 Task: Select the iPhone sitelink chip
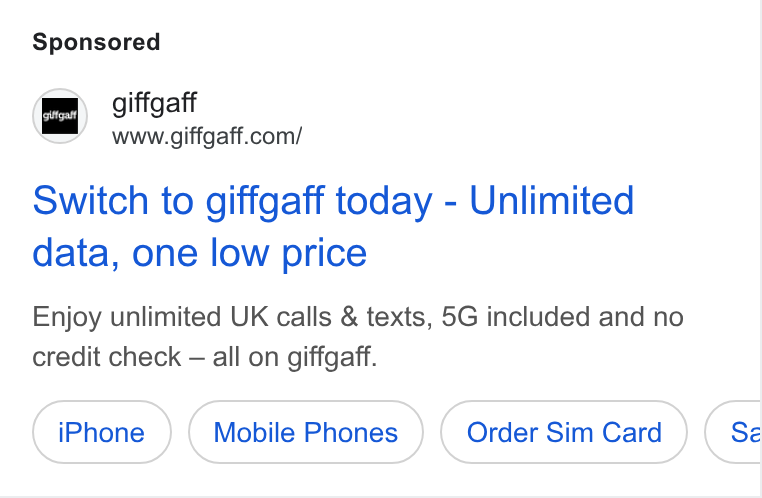pos(102,432)
